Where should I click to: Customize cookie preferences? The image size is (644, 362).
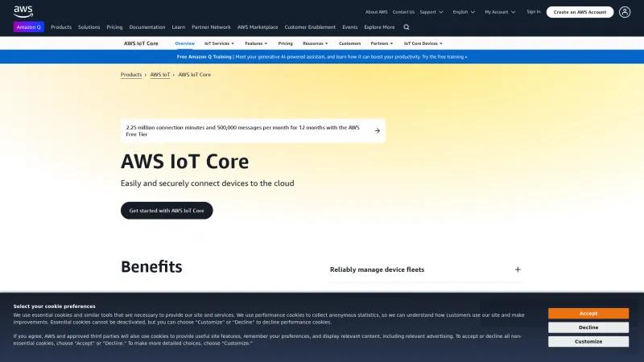point(588,341)
